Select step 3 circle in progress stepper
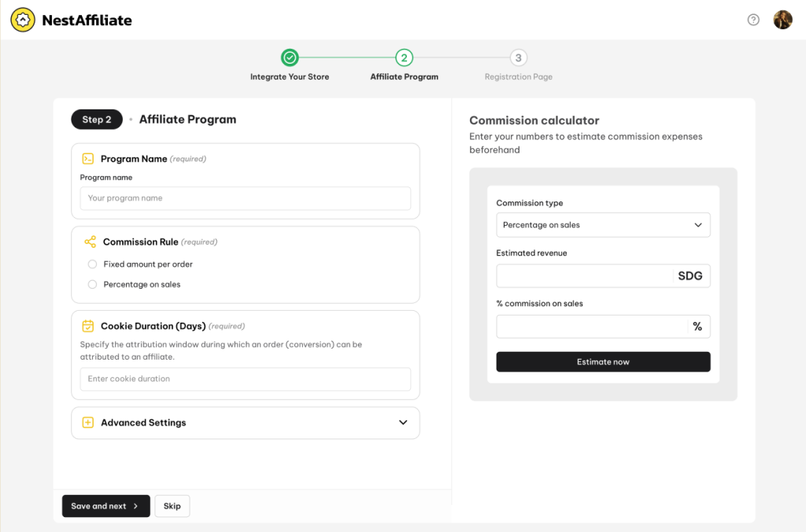This screenshot has width=806, height=532. (x=518, y=57)
